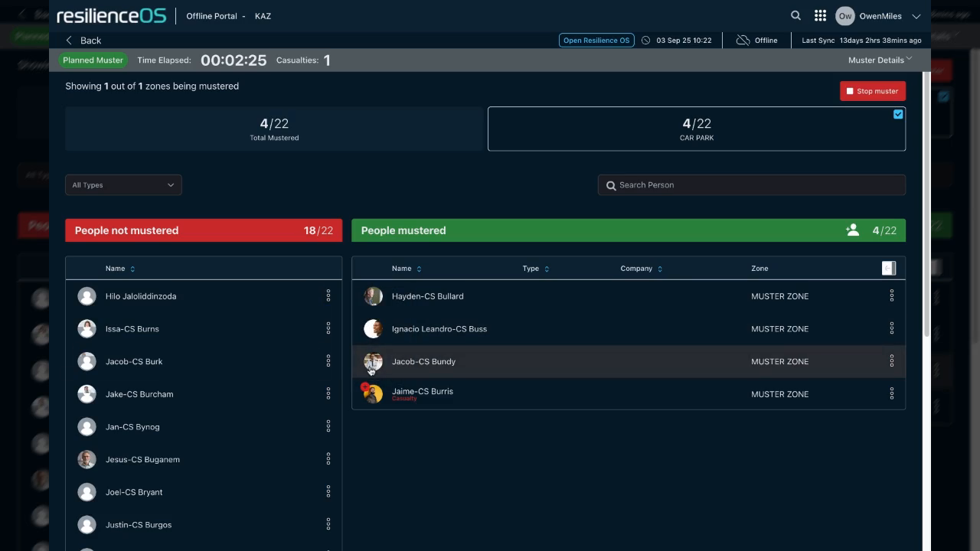The height and width of the screenshot is (551, 980).
Task: Go Back to previous page
Action: pos(83,40)
